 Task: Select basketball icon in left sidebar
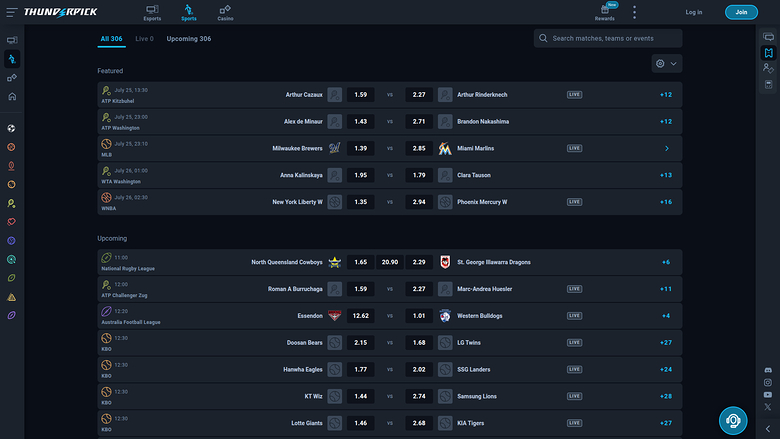click(11, 147)
